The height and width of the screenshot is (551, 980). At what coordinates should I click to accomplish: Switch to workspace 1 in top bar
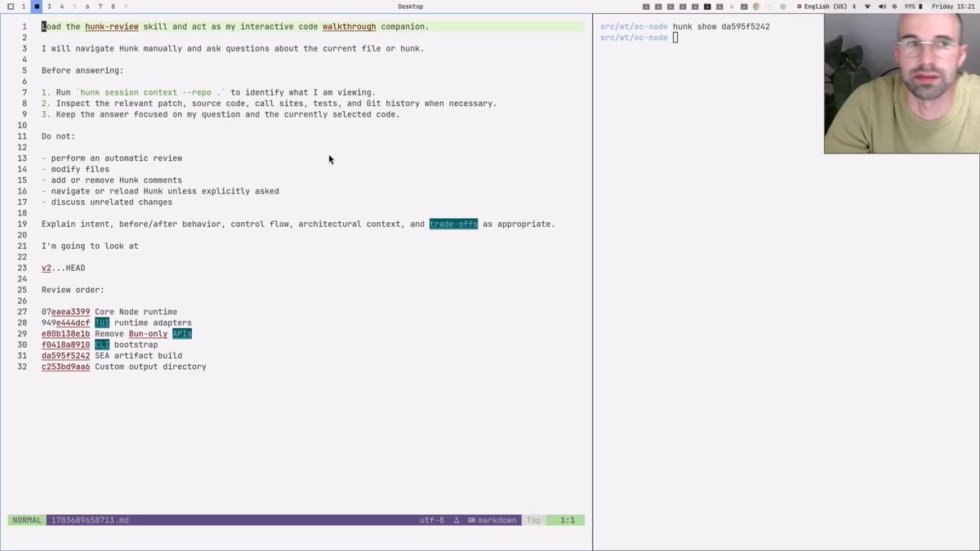23,7
